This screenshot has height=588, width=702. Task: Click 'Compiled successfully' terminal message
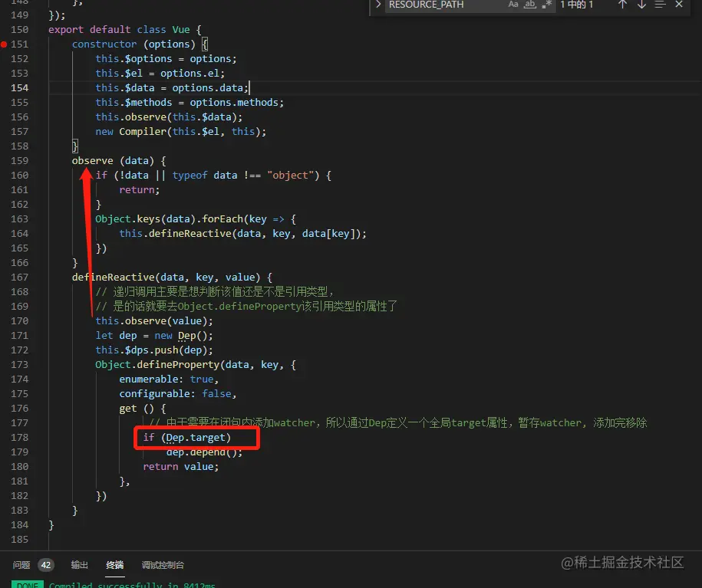click(132, 584)
